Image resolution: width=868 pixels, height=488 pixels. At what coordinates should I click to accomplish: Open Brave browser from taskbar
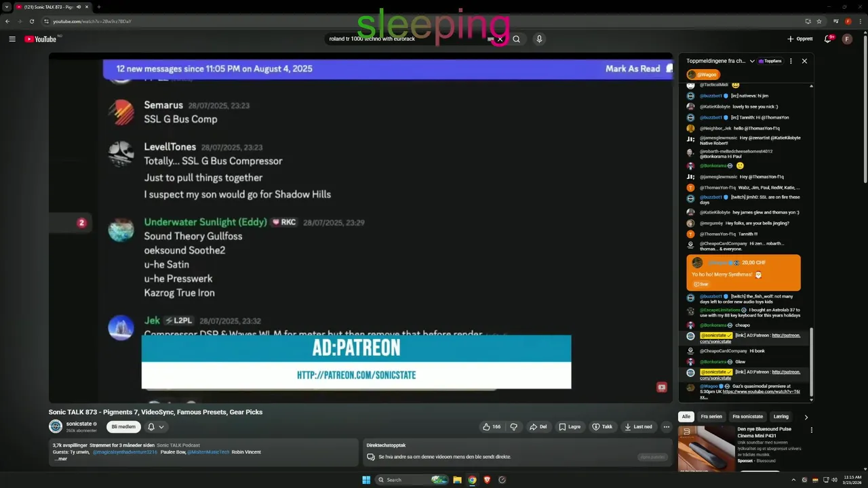point(487,480)
